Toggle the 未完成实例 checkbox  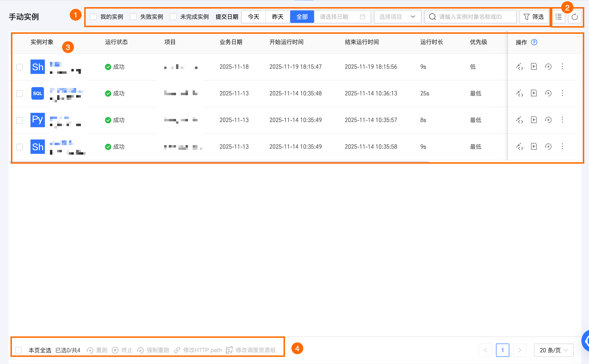point(173,17)
